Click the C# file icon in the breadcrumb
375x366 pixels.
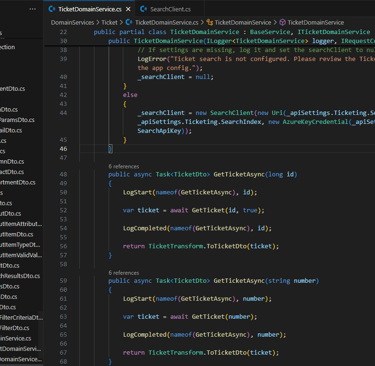(x=129, y=22)
